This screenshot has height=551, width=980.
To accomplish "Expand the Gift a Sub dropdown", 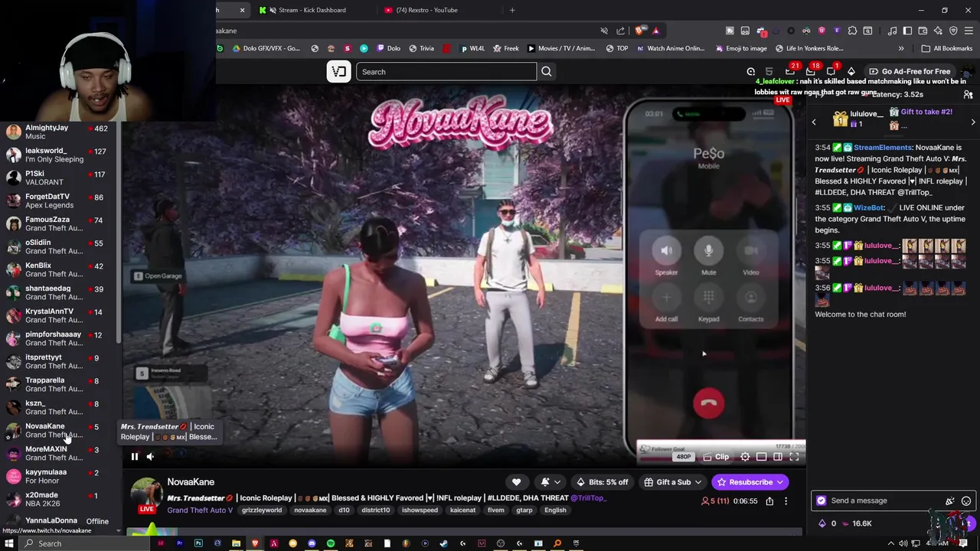I will click(x=672, y=482).
